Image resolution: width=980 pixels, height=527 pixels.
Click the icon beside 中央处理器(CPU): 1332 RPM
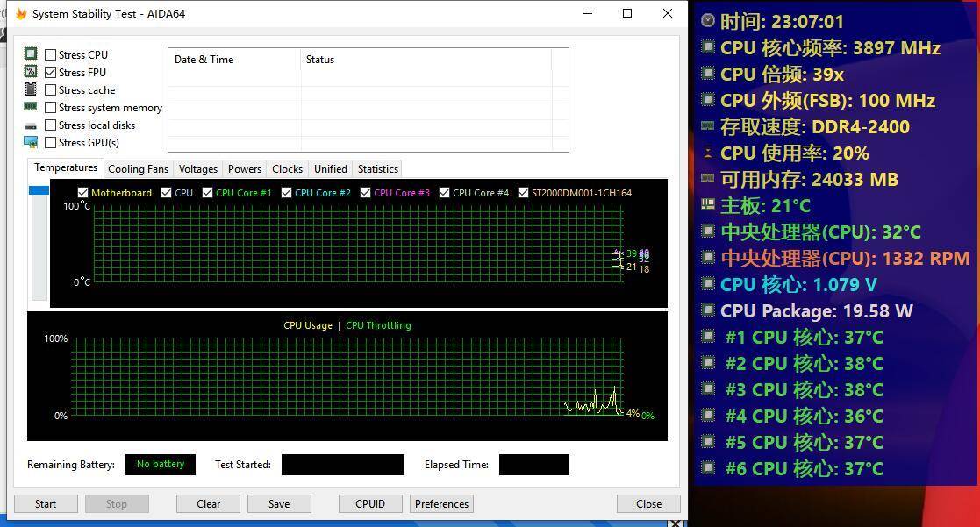707,257
